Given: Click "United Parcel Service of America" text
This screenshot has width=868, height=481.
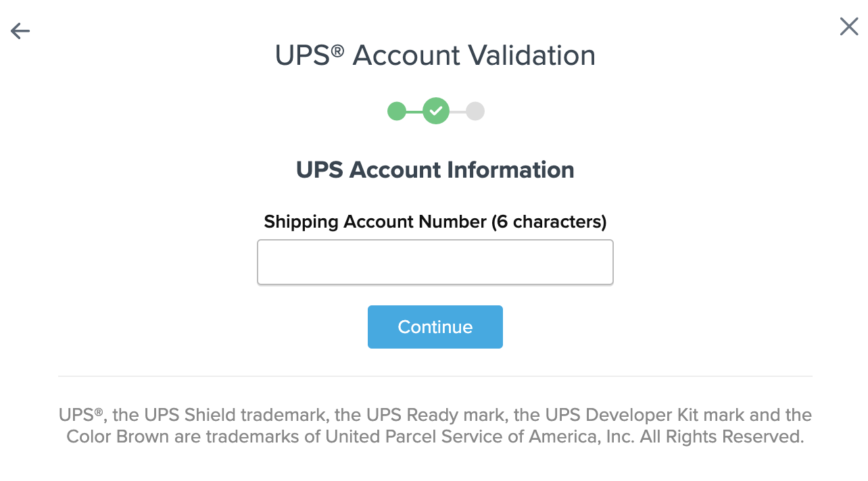Looking at the screenshot, I should (458, 436).
